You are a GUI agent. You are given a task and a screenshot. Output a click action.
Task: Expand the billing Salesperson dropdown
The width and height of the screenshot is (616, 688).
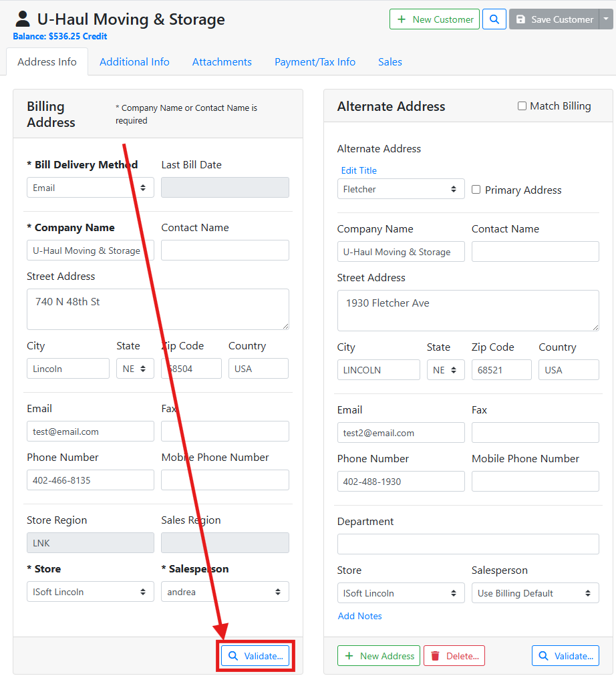224,592
